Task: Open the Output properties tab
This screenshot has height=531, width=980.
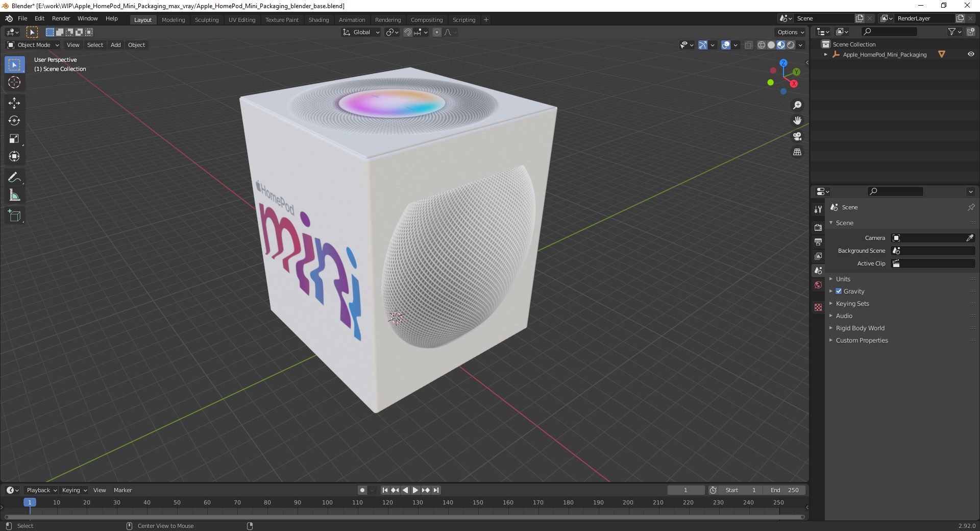Action: click(x=818, y=242)
